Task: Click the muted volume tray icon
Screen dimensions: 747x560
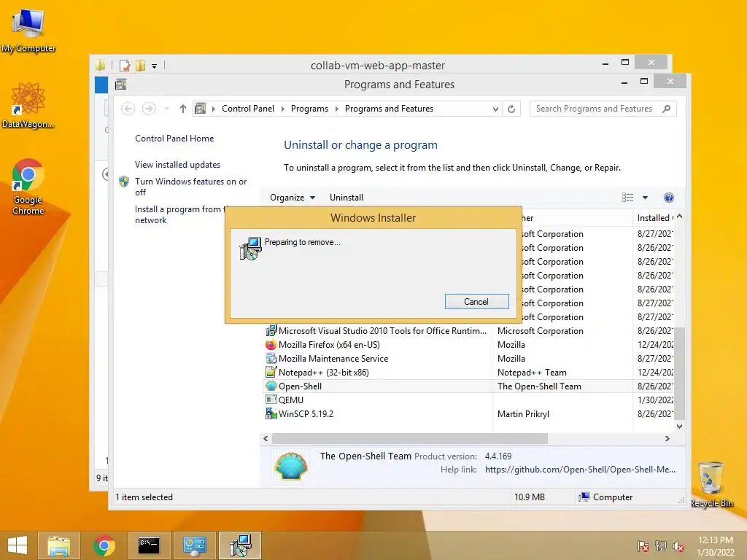Action: (x=678, y=546)
